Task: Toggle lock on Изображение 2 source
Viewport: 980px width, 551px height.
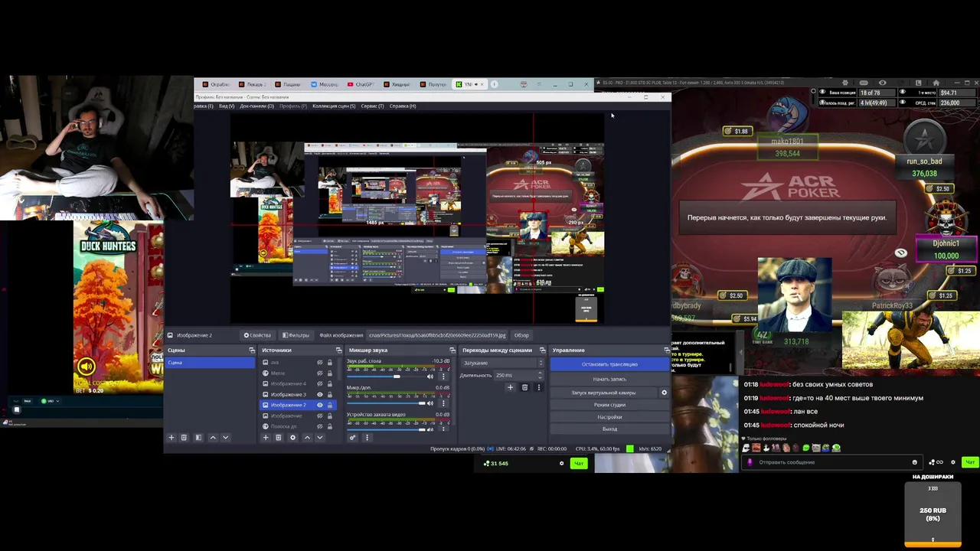Action: [x=330, y=405]
